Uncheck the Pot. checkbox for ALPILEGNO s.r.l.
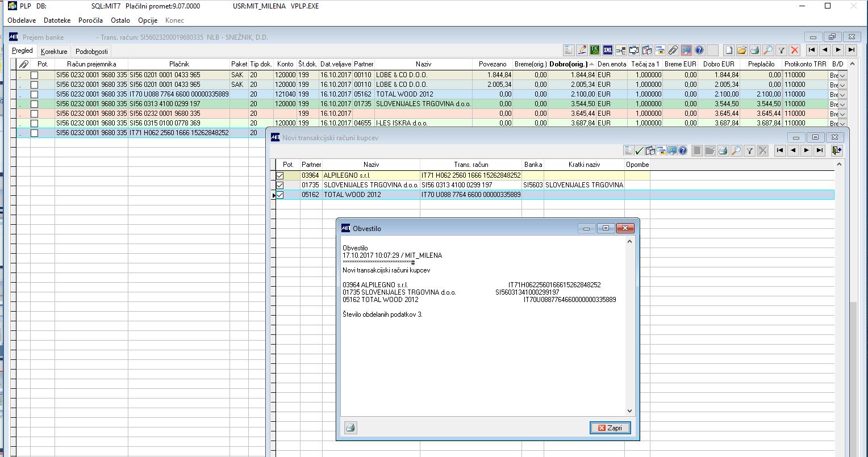 click(279, 175)
